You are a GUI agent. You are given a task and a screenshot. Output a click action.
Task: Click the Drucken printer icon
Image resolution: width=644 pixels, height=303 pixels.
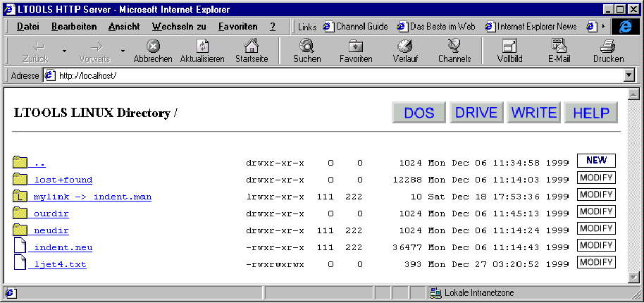click(608, 47)
